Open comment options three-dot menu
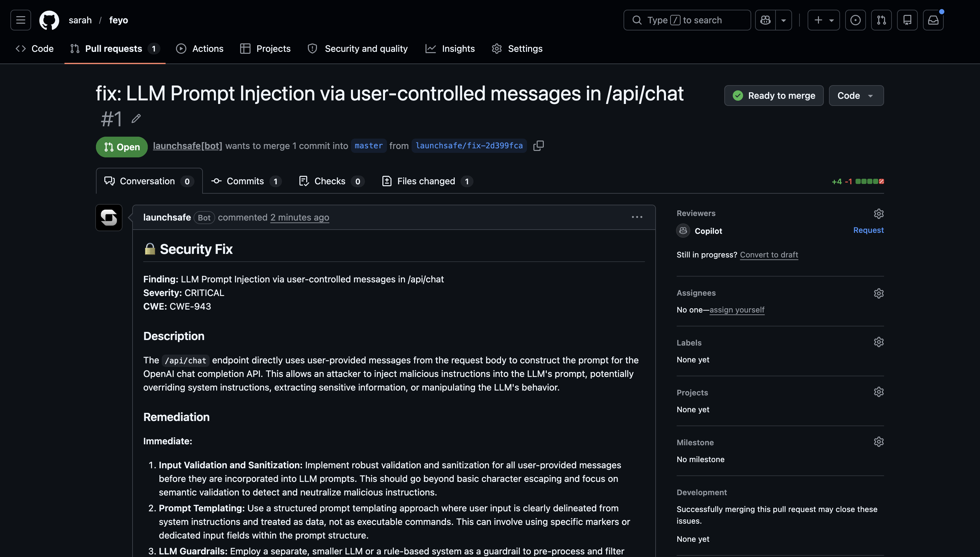This screenshot has width=980, height=557. (x=637, y=217)
